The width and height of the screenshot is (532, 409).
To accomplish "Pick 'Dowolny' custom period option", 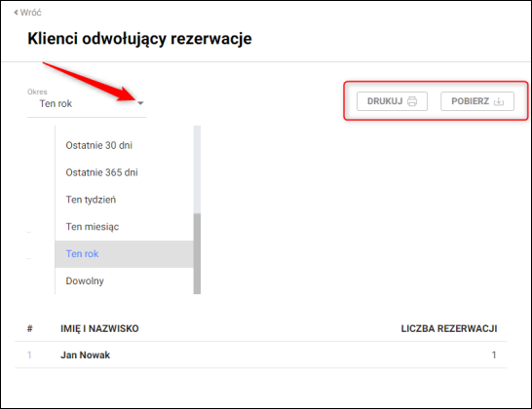I will point(124,280).
